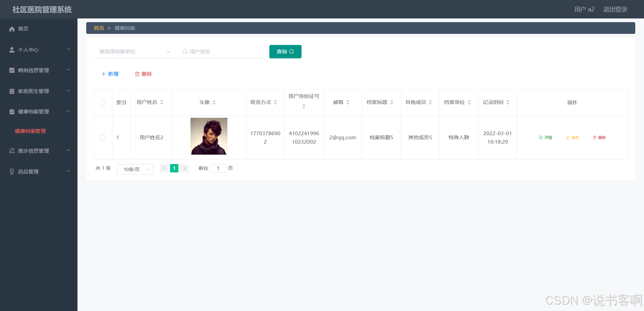Click the 删除 button above the table
The width and height of the screenshot is (644, 311).
(143, 74)
